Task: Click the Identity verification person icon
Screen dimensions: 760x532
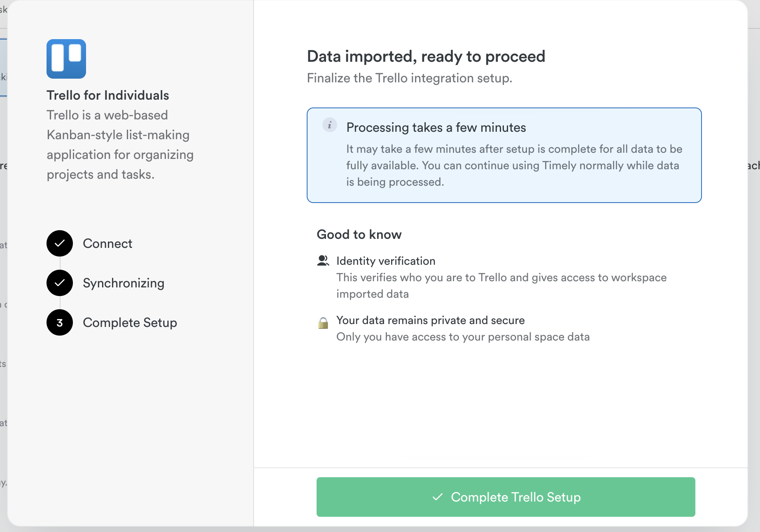Action: [x=323, y=261]
